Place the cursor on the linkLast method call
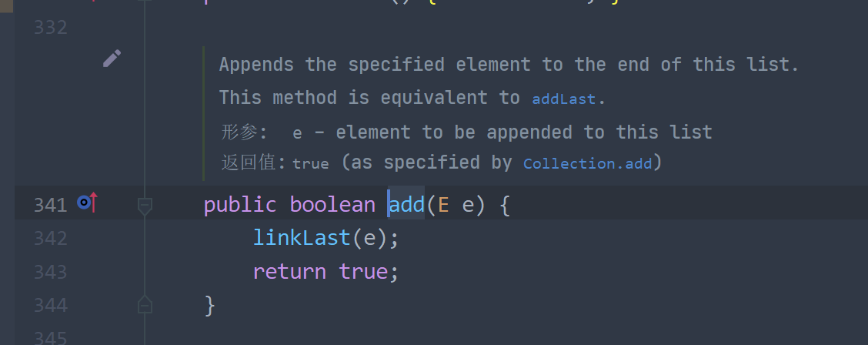This screenshot has width=868, height=345. click(x=302, y=239)
